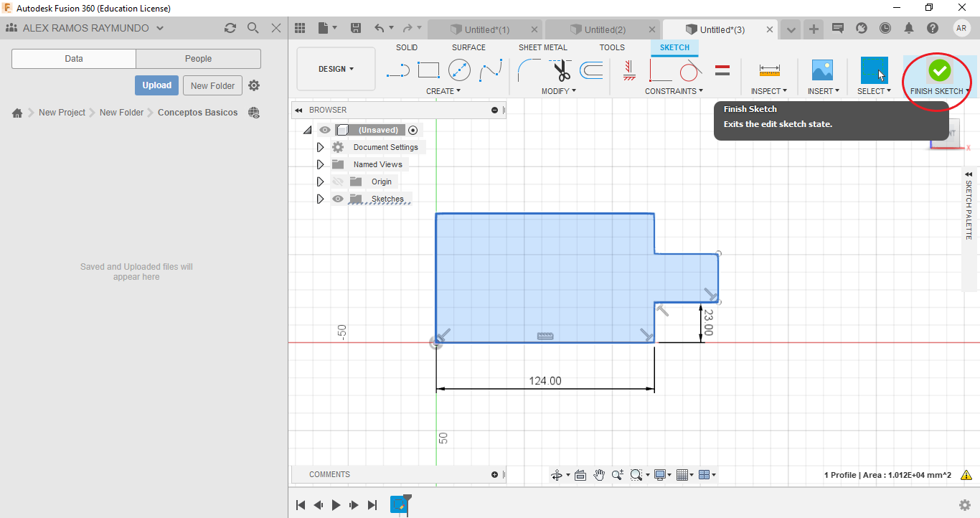Screen dimensions: 980x518
Task: Apply the Horizontal/Vertical constraint
Action: coord(630,70)
